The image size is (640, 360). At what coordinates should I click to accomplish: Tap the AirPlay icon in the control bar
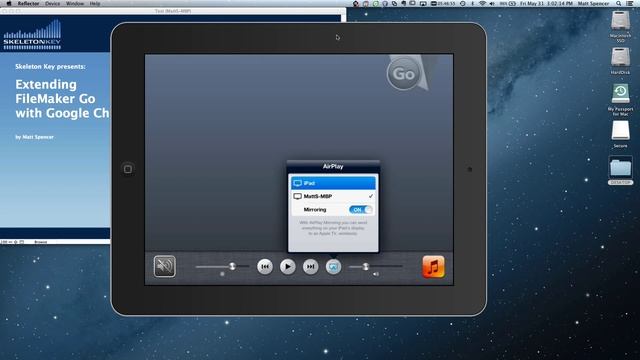coord(333,267)
